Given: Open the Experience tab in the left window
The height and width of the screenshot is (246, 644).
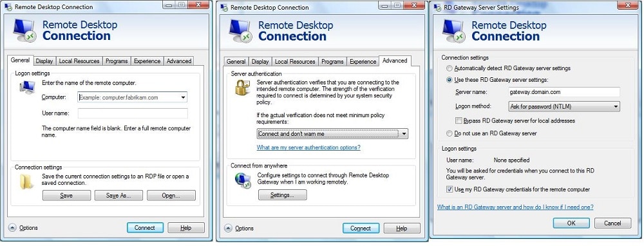Looking at the screenshot, I should tap(147, 61).
